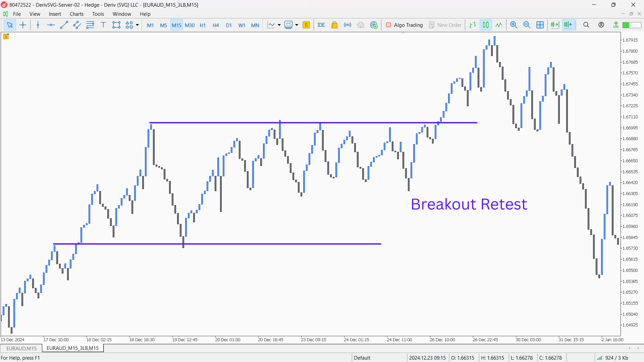
Task: Toggle M15 timeframe button
Action: tap(176, 25)
